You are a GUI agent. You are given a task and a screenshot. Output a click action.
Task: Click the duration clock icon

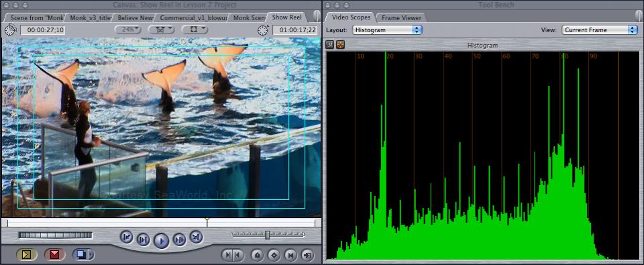(x=10, y=30)
